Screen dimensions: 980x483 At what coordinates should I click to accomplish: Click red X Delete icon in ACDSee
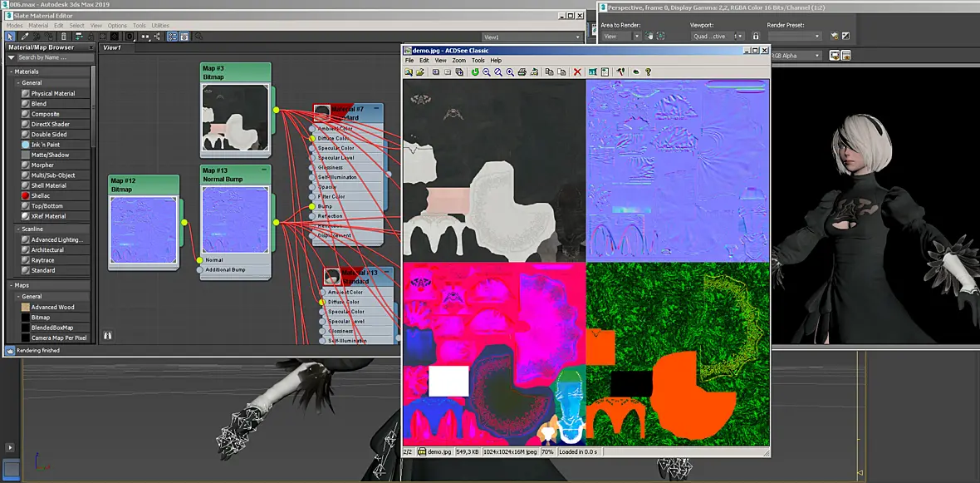tap(577, 72)
